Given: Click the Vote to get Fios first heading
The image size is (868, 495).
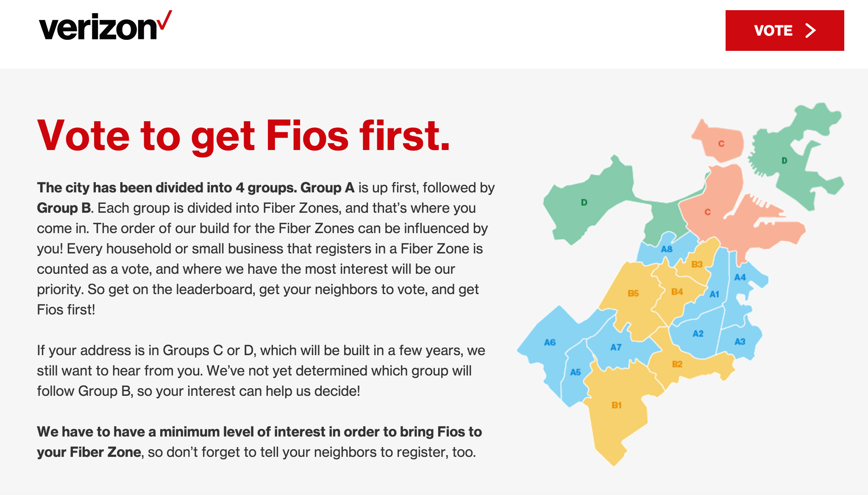Looking at the screenshot, I should click(x=243, y=136).
